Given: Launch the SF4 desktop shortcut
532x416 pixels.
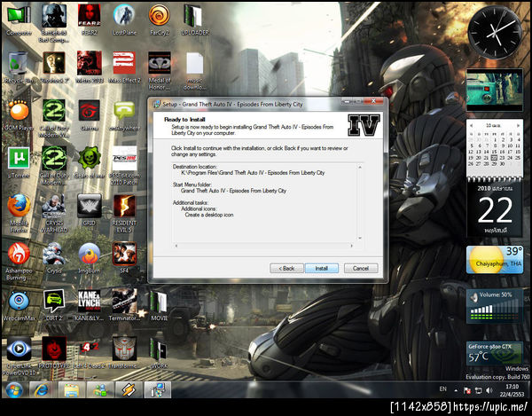Looking at the screenshot, I should (x=124, y=258).
